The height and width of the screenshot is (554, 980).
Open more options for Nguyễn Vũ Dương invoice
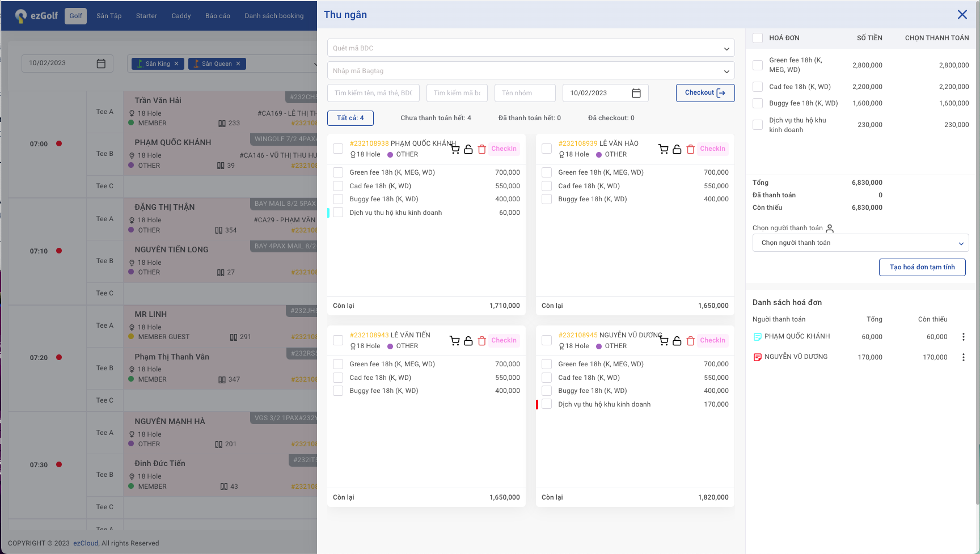point(963,357)
